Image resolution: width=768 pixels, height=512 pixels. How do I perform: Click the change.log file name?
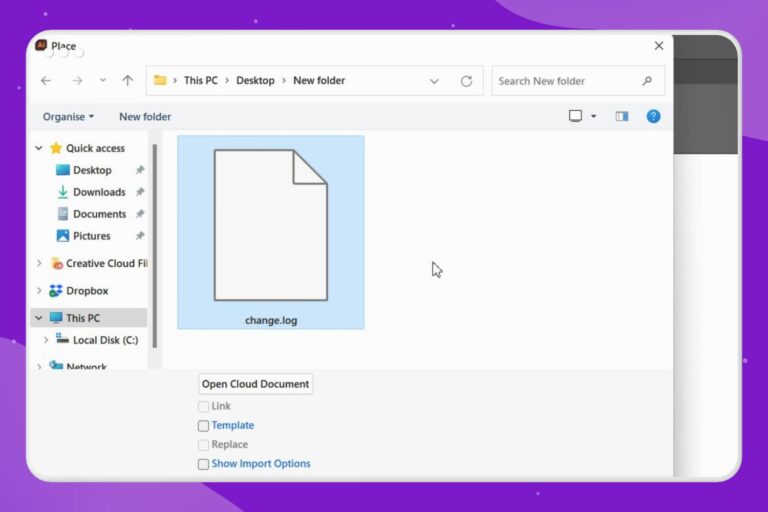271,320
